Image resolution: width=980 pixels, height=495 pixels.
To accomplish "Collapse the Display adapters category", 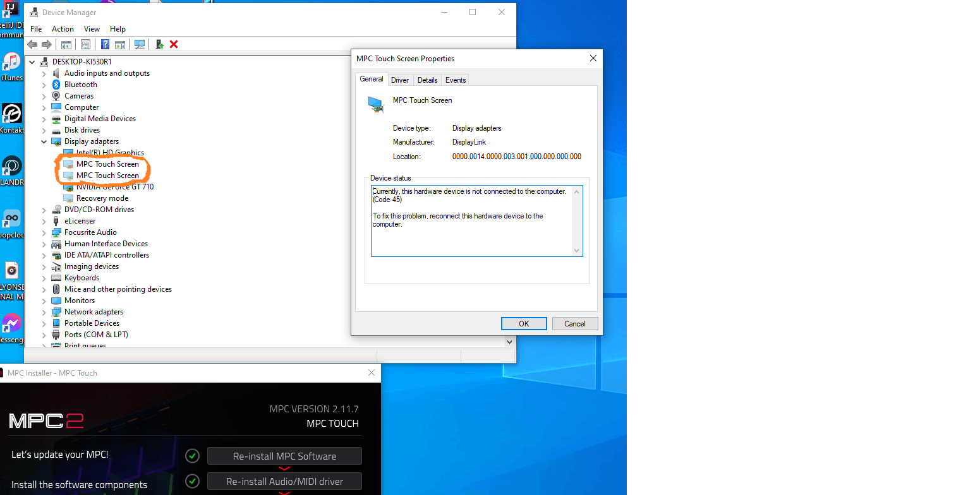I will click(x=43, y=141).
